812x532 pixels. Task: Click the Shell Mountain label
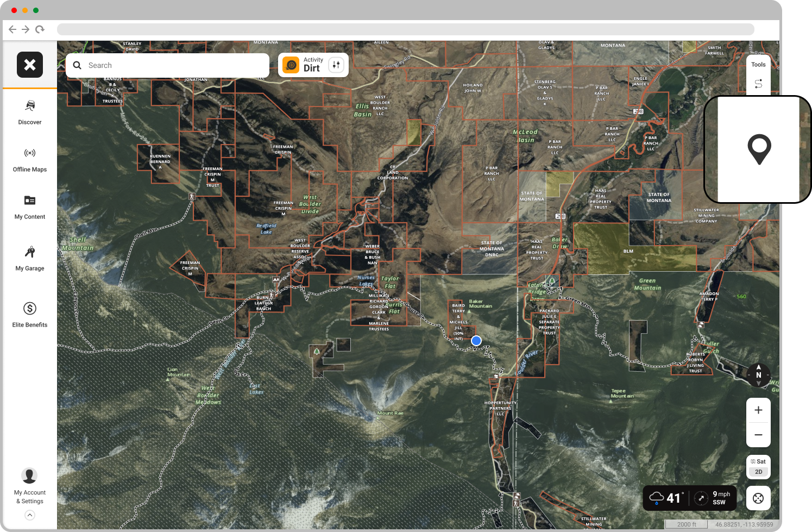pos(78,243)
